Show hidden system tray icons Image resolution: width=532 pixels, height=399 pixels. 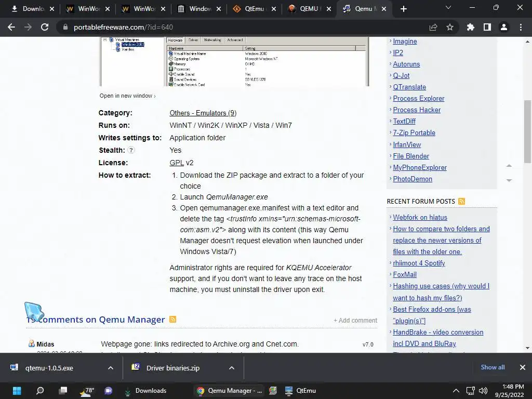(x=456, y=391)
